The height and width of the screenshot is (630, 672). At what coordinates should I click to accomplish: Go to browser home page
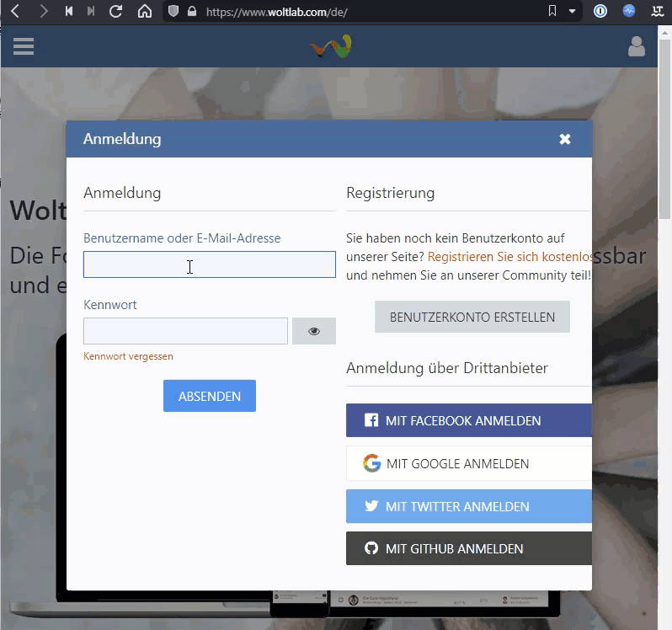click(145, 12)
